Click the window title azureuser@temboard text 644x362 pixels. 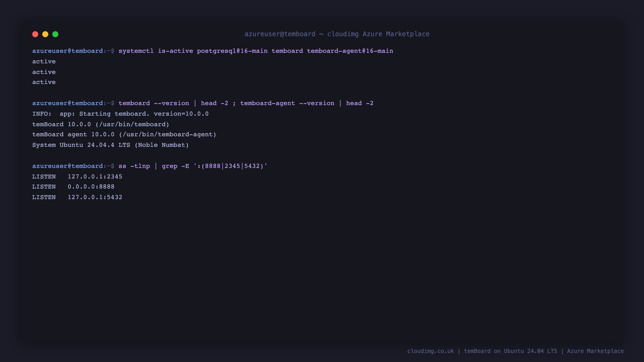pyautogui.click(x=280, y=34)
